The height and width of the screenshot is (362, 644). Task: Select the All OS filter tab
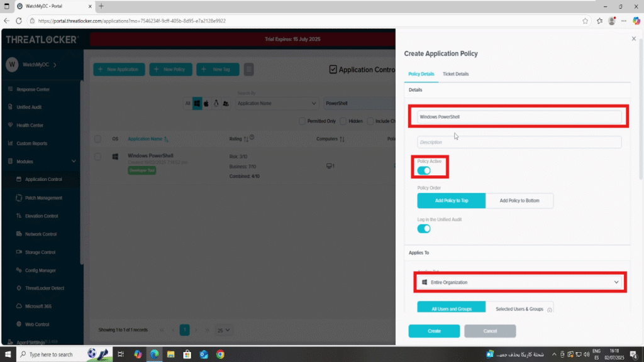tap(187, 104)
